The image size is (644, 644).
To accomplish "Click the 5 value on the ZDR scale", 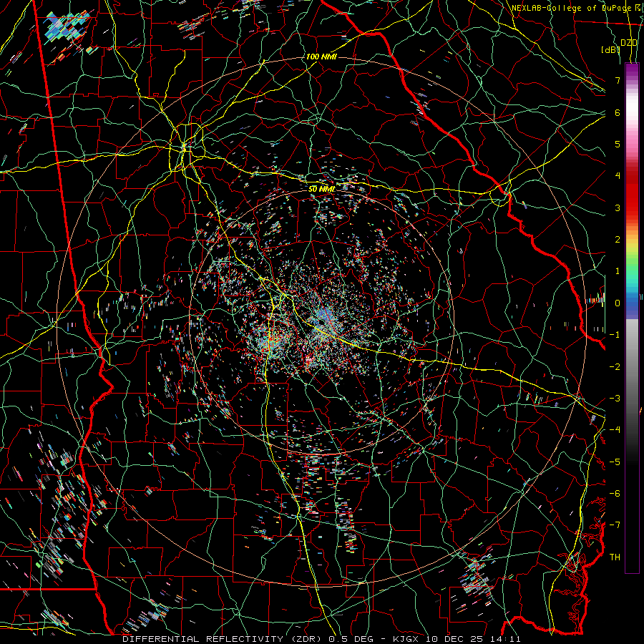I will click(x=618, y=144).
